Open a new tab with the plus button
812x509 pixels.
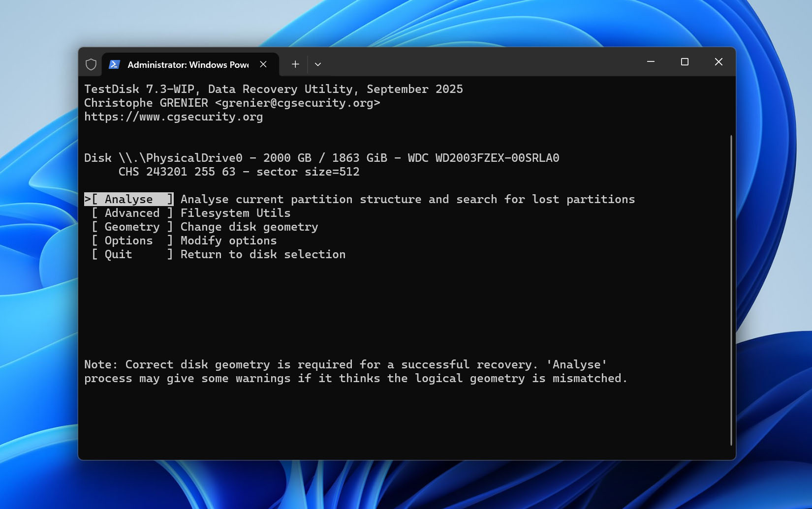tap(295, 64)
